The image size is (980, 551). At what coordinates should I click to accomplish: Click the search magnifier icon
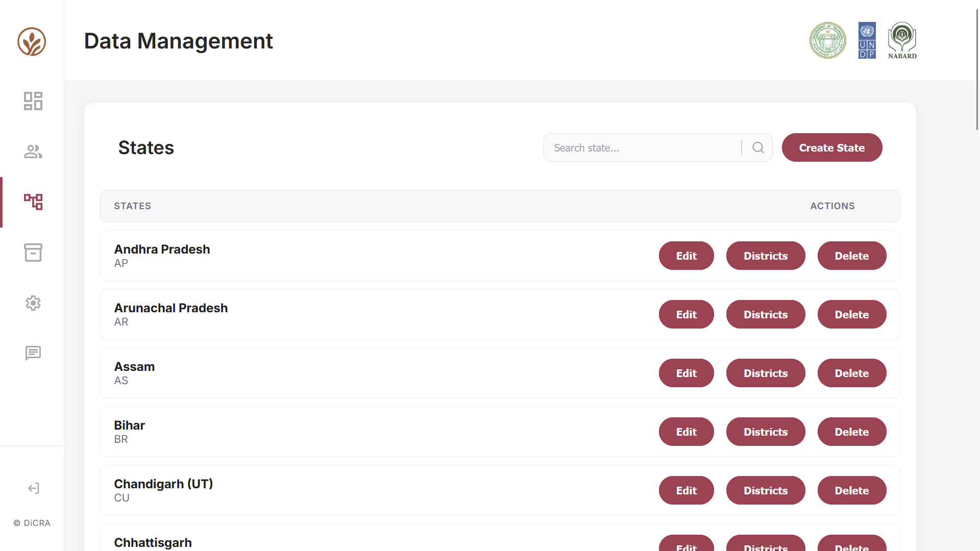(x=758, y=147)
